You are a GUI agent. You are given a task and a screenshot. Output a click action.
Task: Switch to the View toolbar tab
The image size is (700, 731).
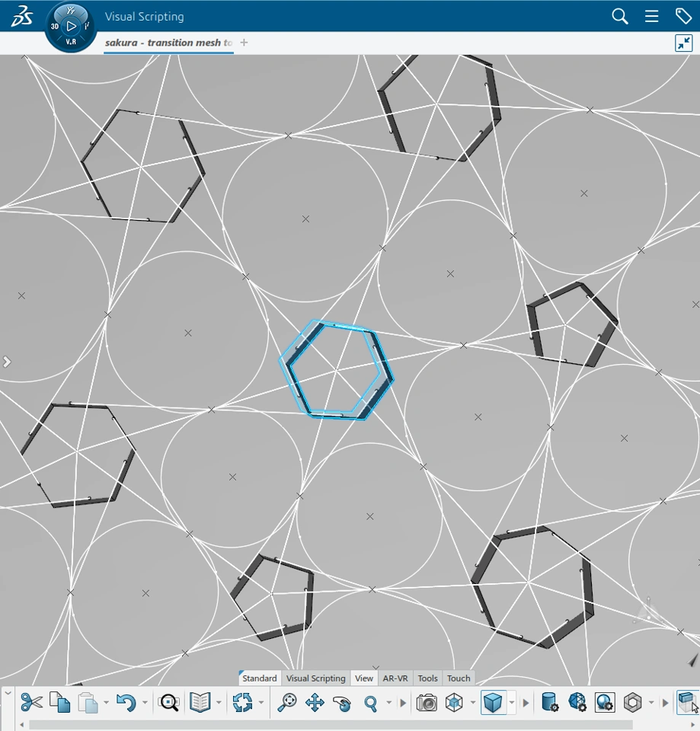[364, 678]
